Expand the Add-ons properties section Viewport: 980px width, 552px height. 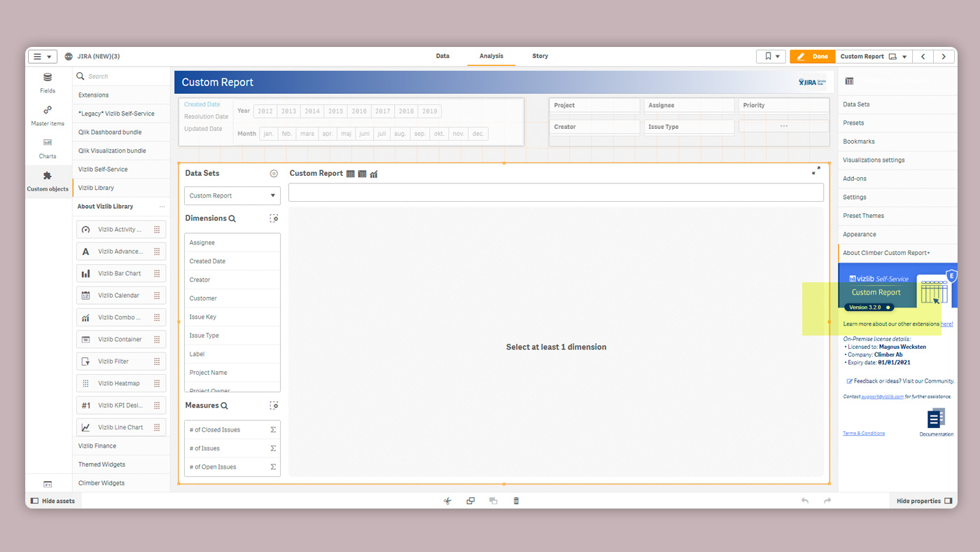pos(897,179)
